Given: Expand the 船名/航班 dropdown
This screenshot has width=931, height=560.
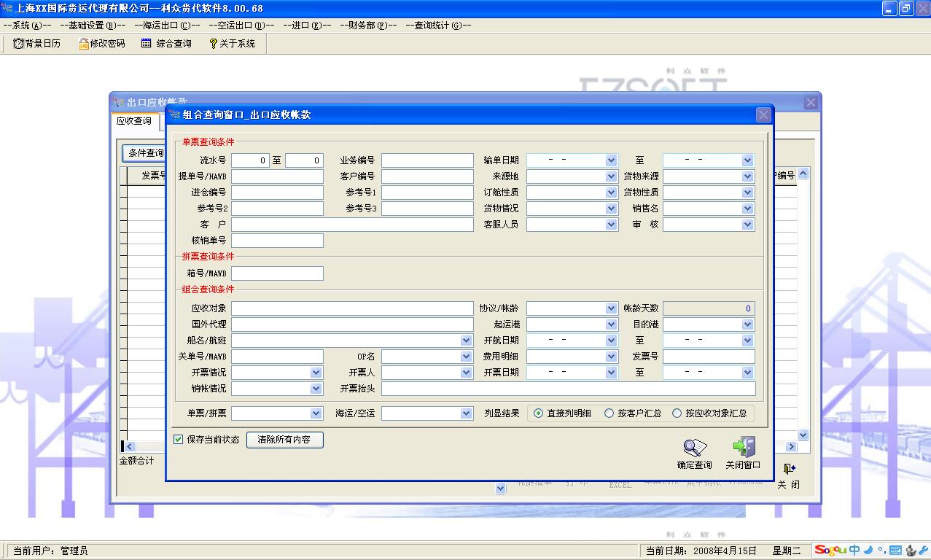Looking at the screenshot, I should pos(467,341).
